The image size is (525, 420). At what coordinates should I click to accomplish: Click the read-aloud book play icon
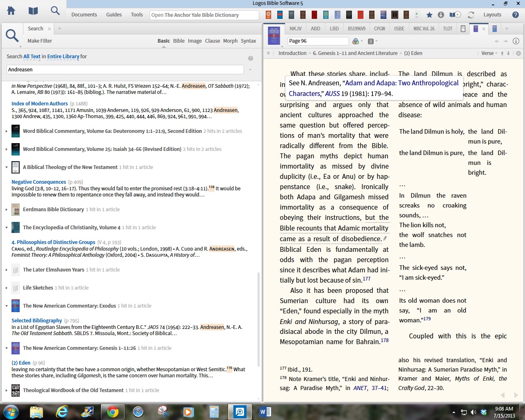[x=455, y=15]
